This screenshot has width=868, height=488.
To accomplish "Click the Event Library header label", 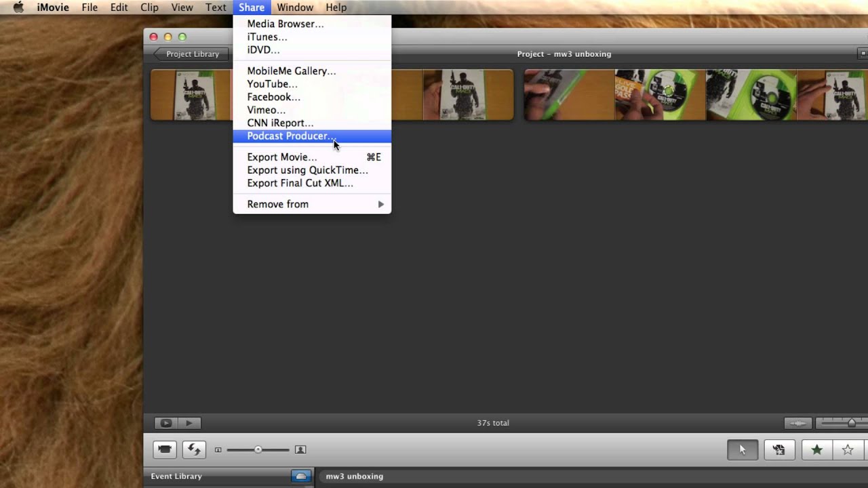I will pyautogui.click(x=176, y=476).
